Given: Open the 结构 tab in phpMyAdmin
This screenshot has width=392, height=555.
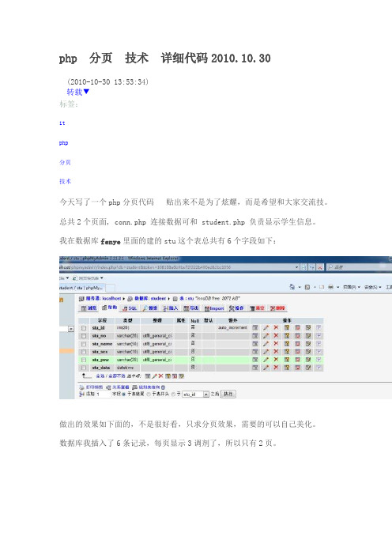Looking at the screenshot, I should [109, 308].
